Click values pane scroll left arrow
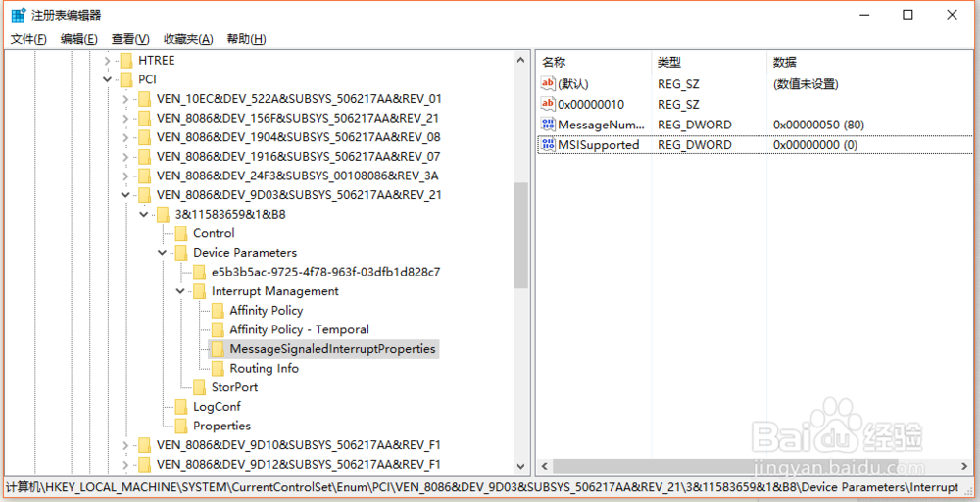The image size is (980, 502). (x=544, y=467)
